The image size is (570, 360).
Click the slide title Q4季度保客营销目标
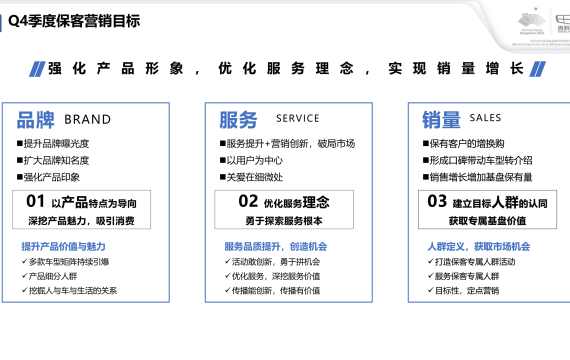(74, 21)
